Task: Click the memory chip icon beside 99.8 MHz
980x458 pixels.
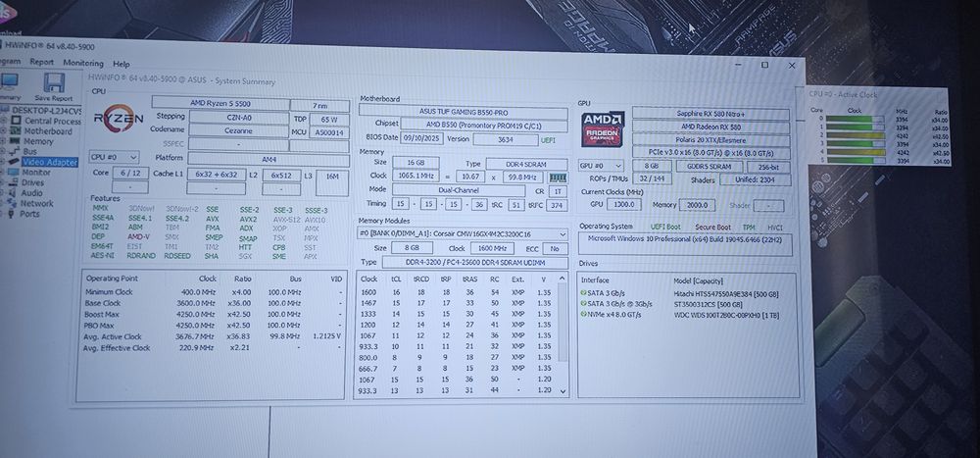Action: pyautogui.click(x=557, y=178)
